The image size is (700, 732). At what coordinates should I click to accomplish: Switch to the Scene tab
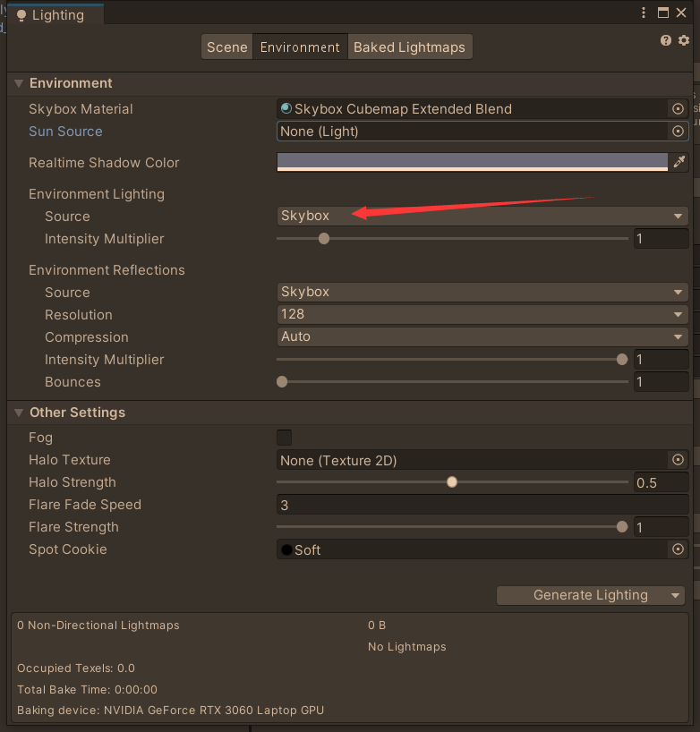[x=226, y=47]
